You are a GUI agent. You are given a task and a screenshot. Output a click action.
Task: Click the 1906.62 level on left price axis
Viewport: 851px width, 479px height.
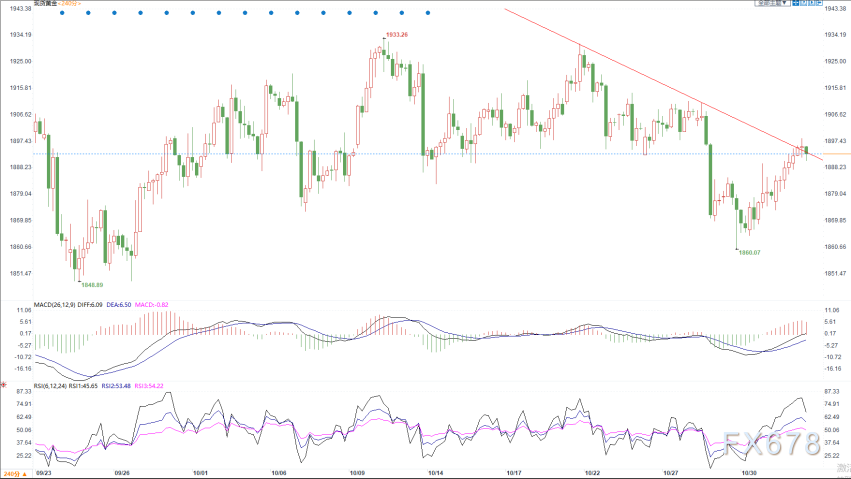(x=21, y=114)
